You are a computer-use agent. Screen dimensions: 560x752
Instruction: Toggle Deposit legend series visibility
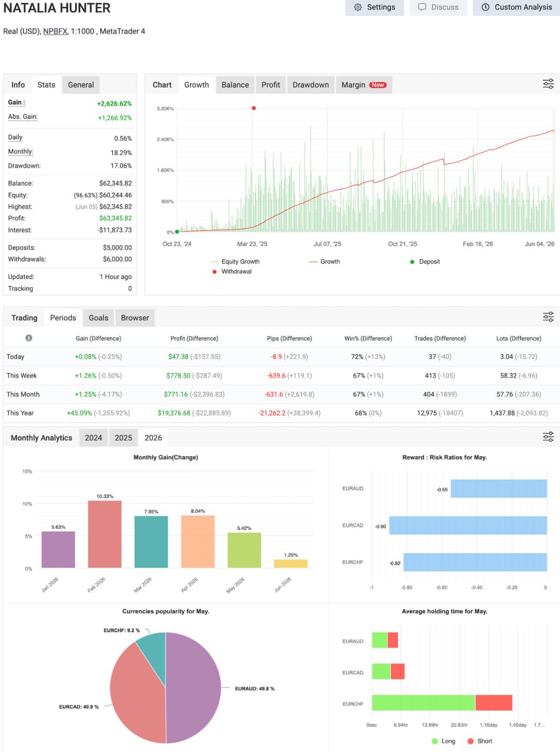pyautogui.click(x=425, y=261)
